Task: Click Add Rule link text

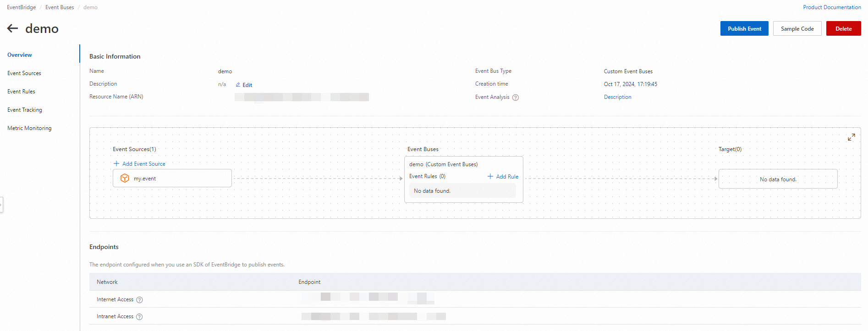Action: coord(507,177)
